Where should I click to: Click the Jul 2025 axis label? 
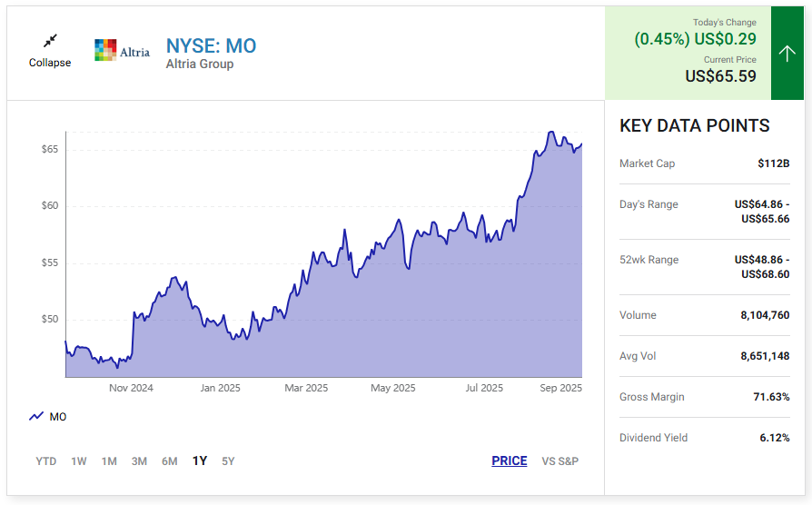point(484,388)
